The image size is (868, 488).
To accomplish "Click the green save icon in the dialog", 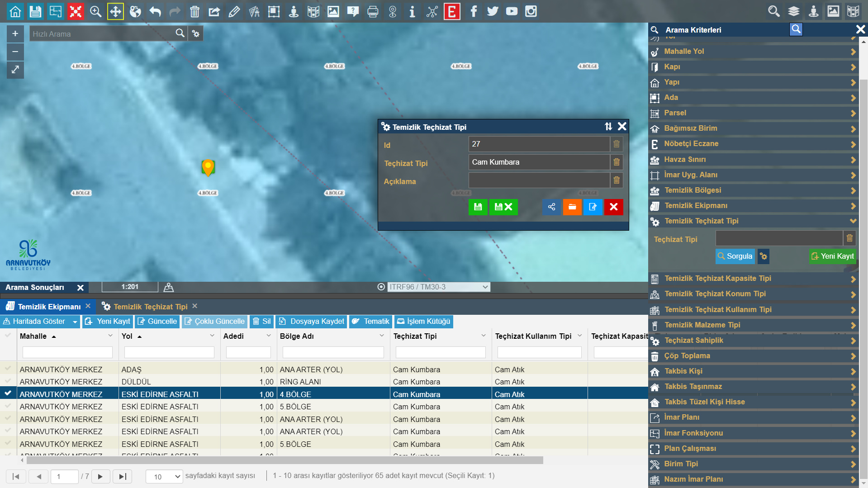I will [478, 207].
